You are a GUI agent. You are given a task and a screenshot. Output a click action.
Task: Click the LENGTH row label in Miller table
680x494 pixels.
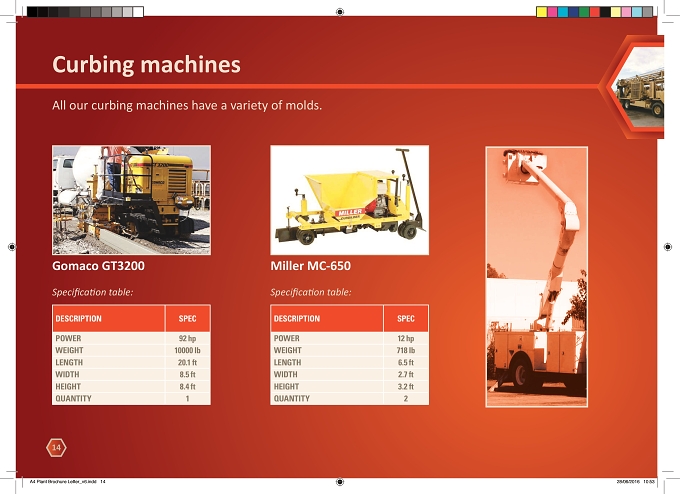click(x=287, y=363)
